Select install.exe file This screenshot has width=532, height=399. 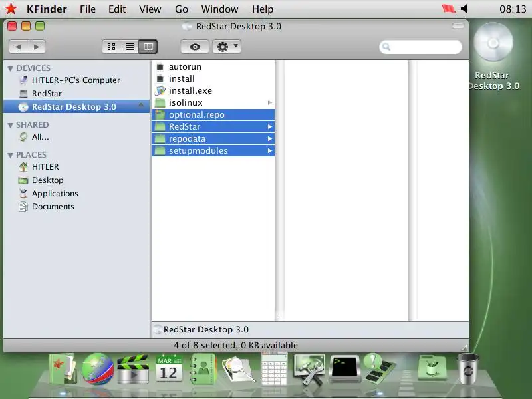point(213,90)
